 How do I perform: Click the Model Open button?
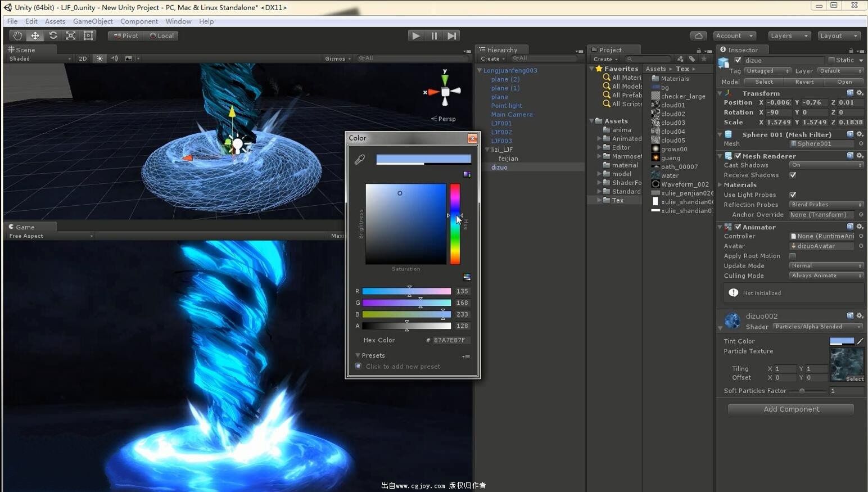[x=844, y=82]
